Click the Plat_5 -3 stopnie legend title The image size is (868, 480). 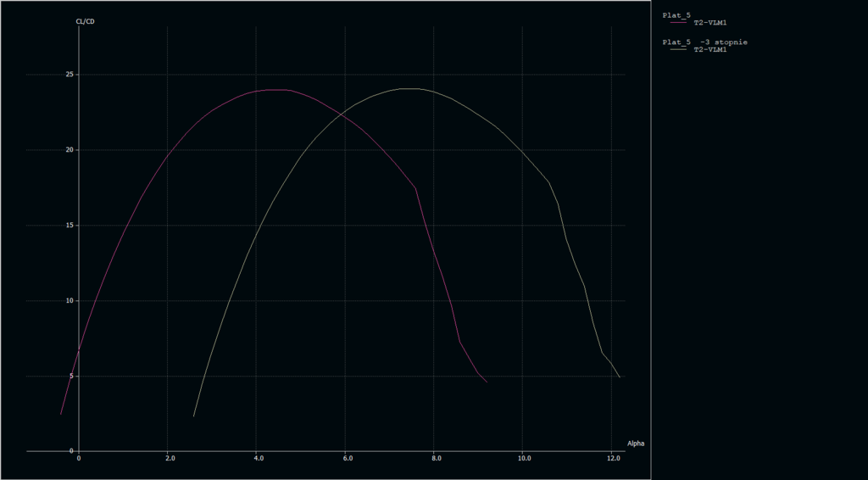[704, 42]
